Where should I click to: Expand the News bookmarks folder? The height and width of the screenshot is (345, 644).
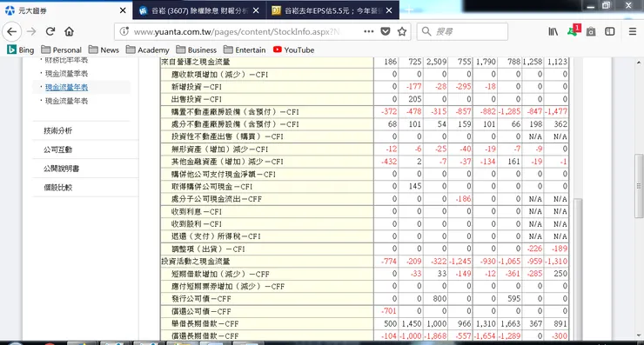pyautogui.click(x=104, y=50)
